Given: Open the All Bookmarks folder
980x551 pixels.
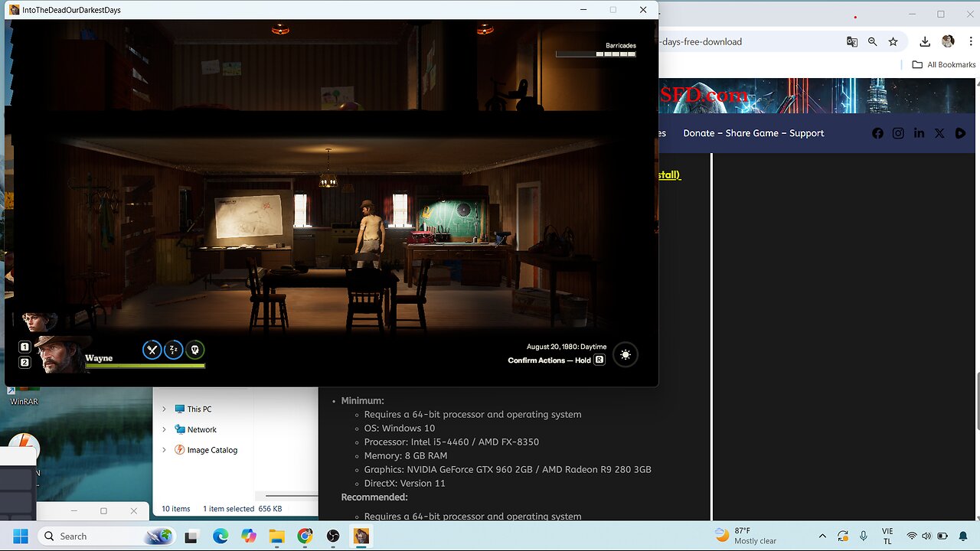Looking at the screenshot, I should click(x=944, y=65).
